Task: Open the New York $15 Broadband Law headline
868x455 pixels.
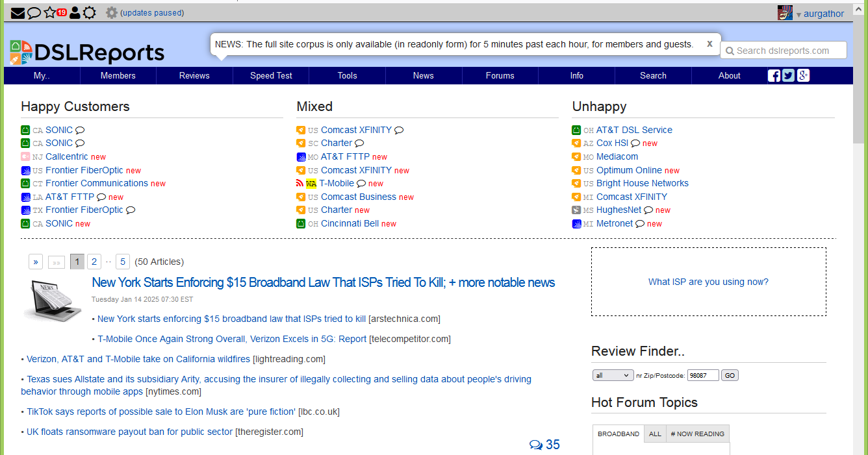Action: 324,282
